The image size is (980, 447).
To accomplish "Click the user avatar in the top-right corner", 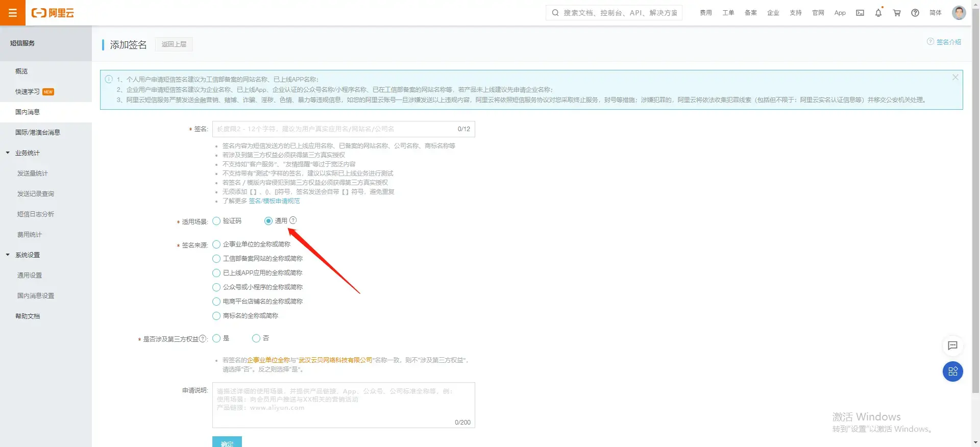I will (959, 13).
